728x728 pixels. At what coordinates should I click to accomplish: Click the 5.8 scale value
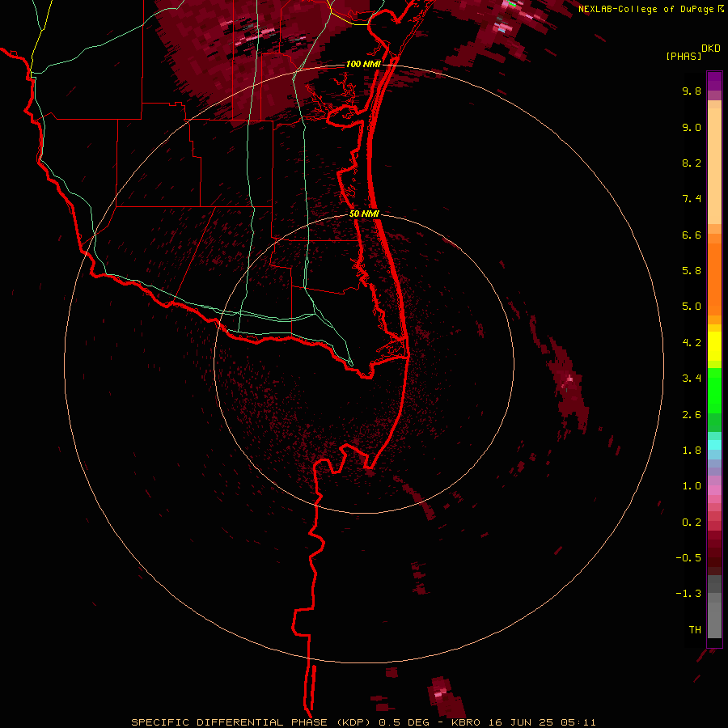[692, 271]
